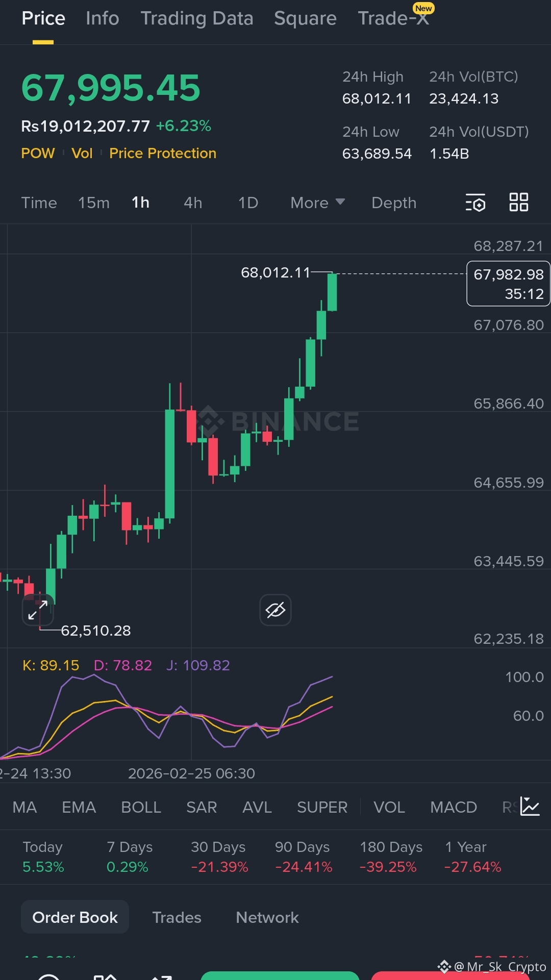Open the Trading Data tab
Screen dimensions: 551x980
[x=197, y=18]
